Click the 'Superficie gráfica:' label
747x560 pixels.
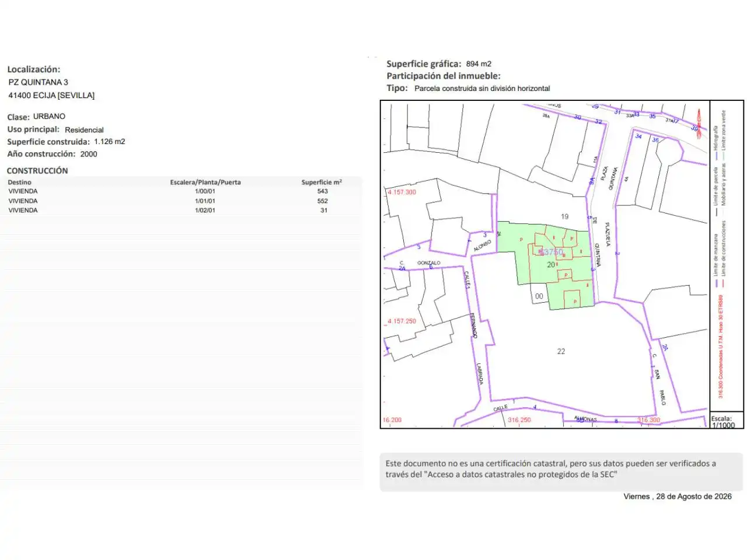click(424, 64)
